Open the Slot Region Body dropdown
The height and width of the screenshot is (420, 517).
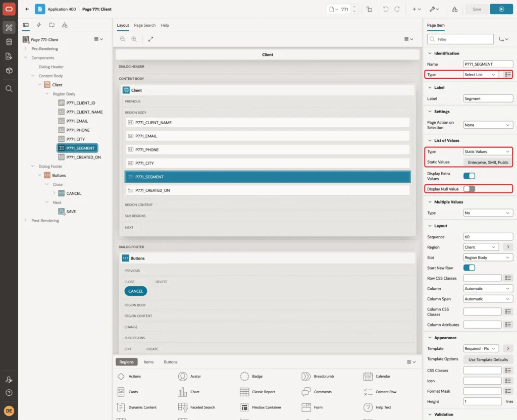(x=488, y=257)
